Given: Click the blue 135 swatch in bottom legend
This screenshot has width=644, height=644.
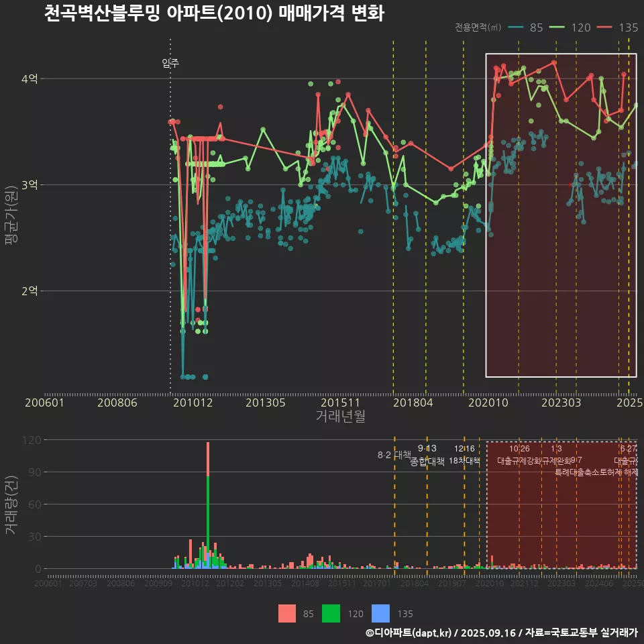Looking at the screenshot, I should (x=380, y=613).
